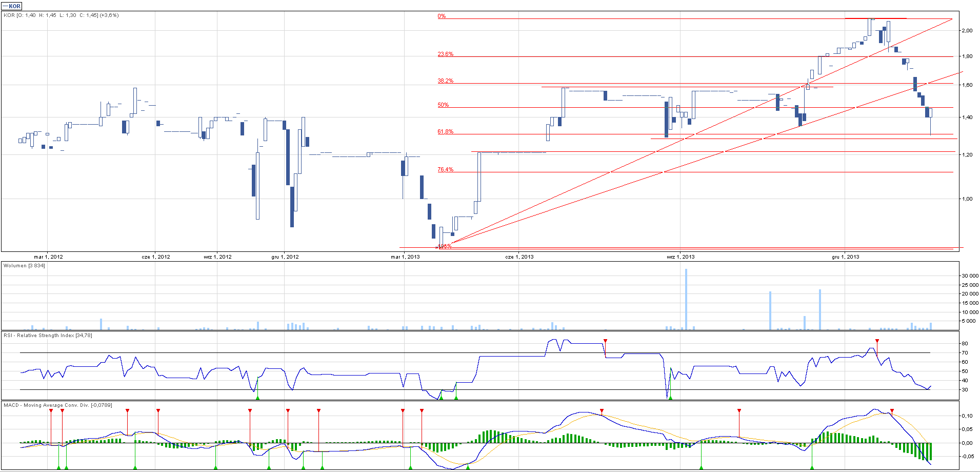Click the MACD indicator panel title
Screen dimensions: 980x472
(57, 405)
